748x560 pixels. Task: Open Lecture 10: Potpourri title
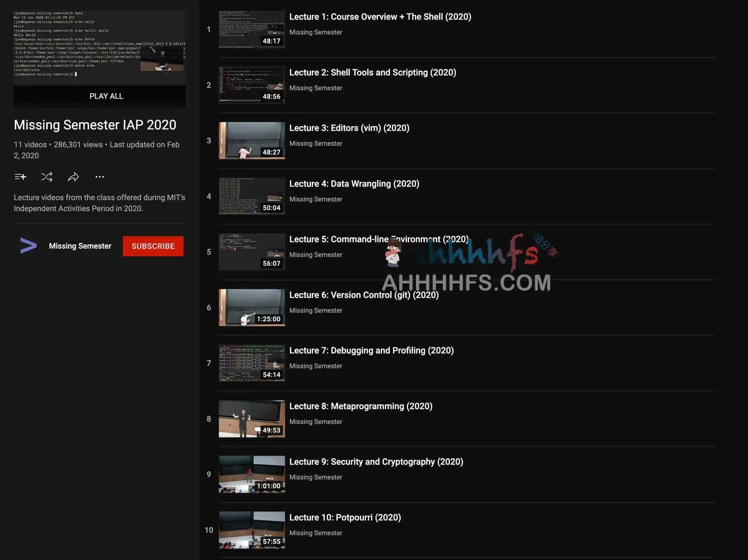coord(345,517)
